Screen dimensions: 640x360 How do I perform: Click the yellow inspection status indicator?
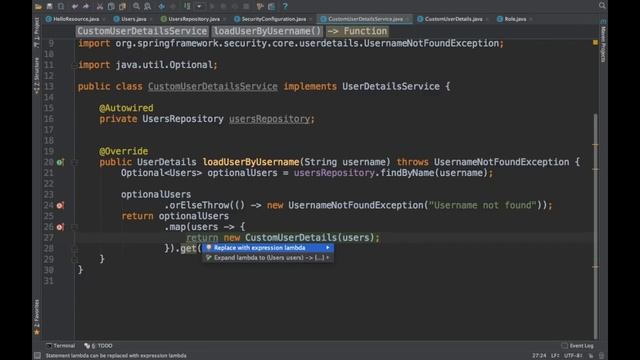coord(595,42)
